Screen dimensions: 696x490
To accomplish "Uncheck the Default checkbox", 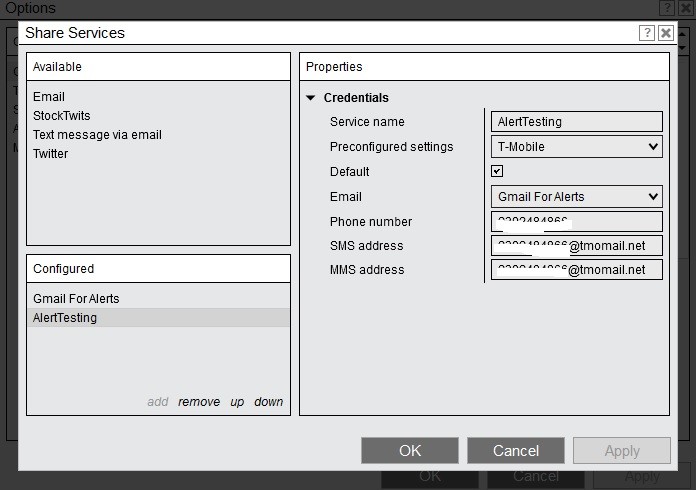I will pos(497,171).
